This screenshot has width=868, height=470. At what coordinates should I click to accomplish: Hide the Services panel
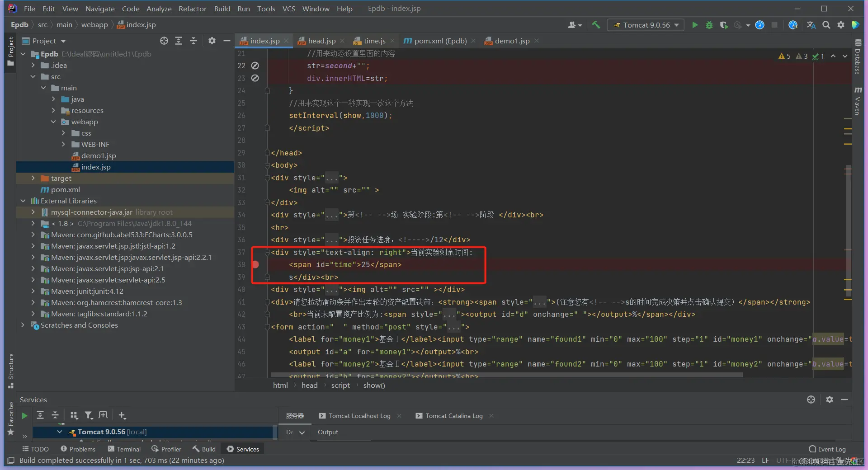[844, 399]
